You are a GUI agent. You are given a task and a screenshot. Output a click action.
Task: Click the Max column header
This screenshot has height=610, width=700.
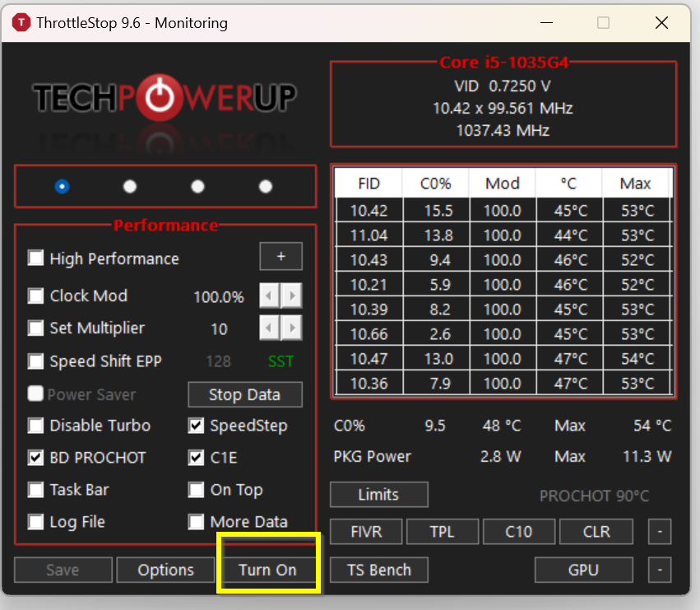pyautogui.click(x=636, y=184)
